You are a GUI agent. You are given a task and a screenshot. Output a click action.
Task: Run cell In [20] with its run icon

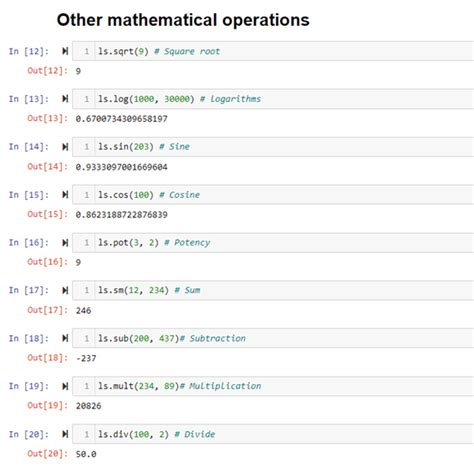[x=65, y=434]
